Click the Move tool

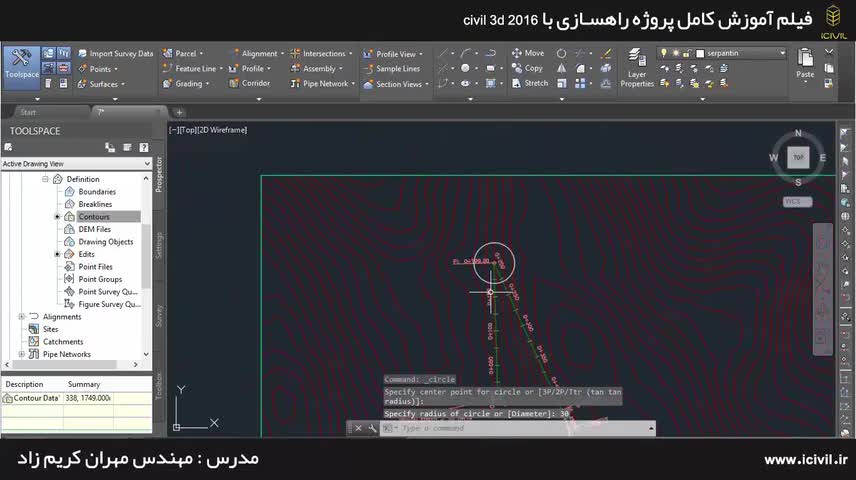pos(527,53)
